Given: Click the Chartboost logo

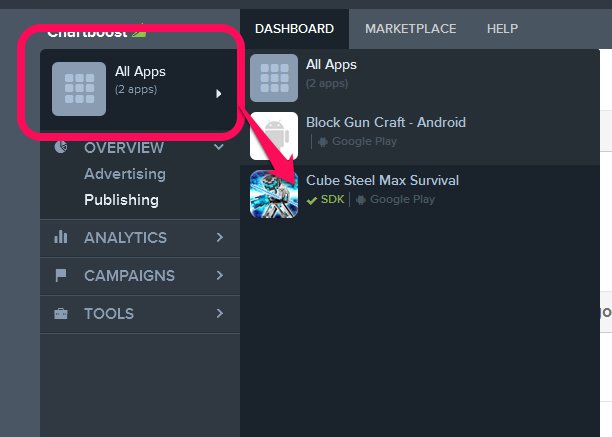Looking at the screenshot, I should point(96,32).
